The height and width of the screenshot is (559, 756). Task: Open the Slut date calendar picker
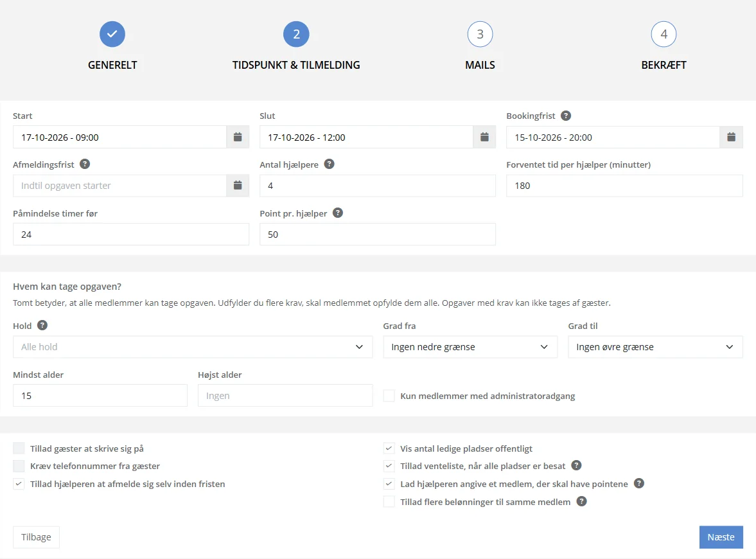484,138
